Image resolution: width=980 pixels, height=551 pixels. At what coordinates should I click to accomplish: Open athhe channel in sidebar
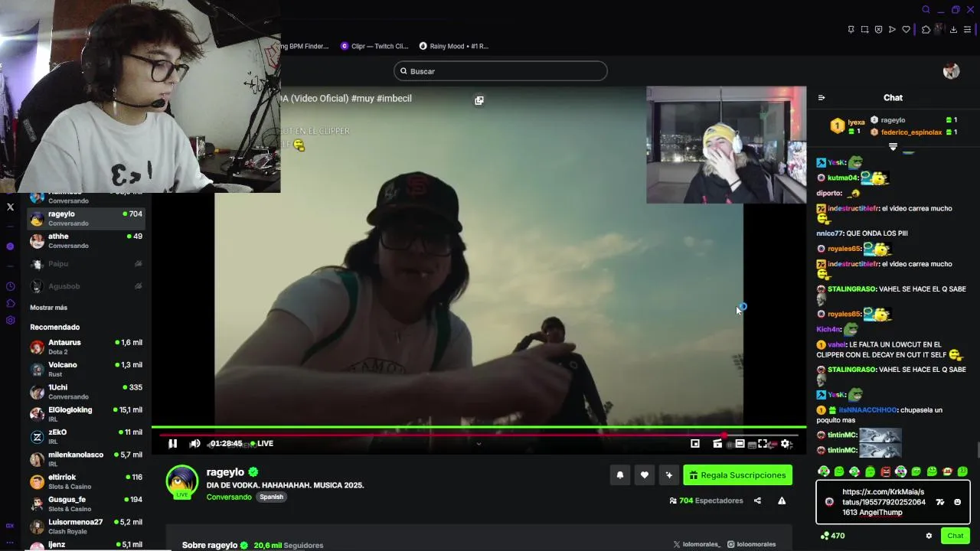(x=86, y=241)
